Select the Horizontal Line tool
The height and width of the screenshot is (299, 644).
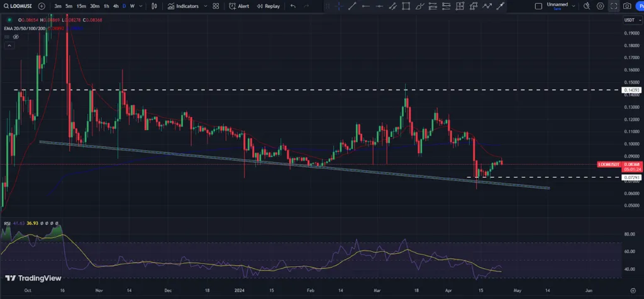pyautogui.click(x=379, y=6)
